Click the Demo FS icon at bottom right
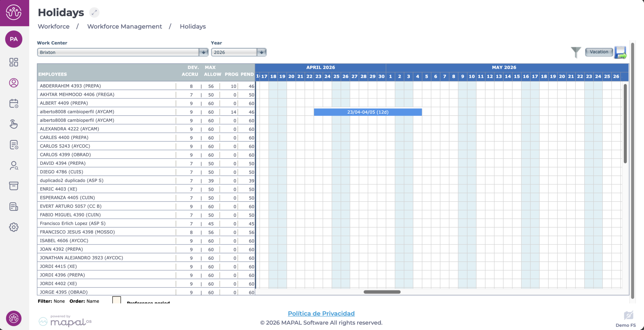Viewport: 644px width, 330px height. (x=628, y=316)
